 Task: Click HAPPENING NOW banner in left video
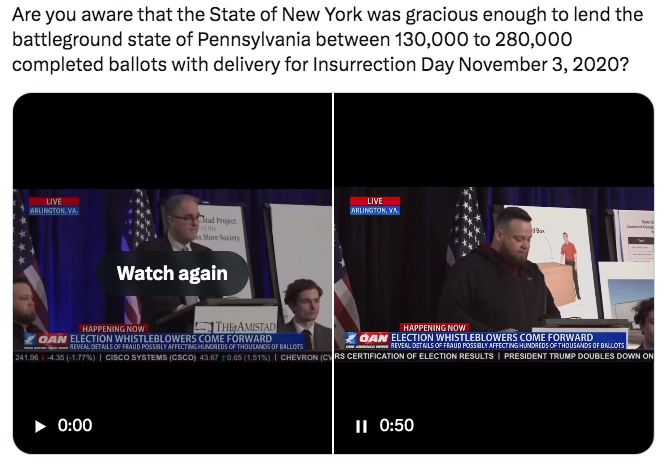(x=113, y=329)
